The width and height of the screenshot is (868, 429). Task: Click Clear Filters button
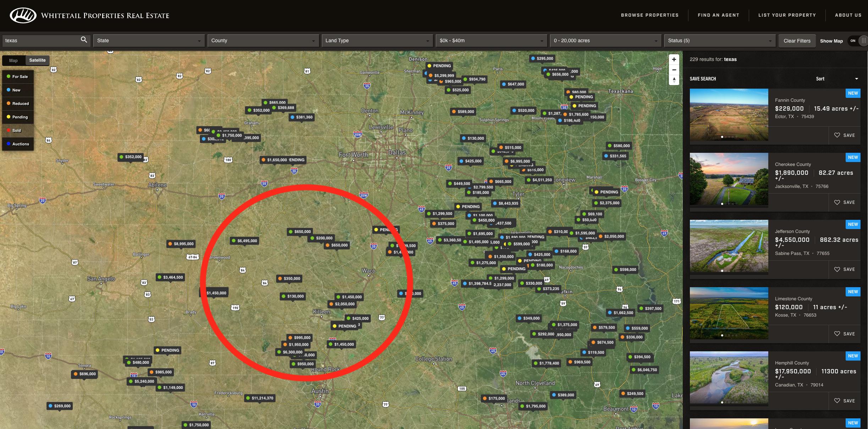point(797,41)
